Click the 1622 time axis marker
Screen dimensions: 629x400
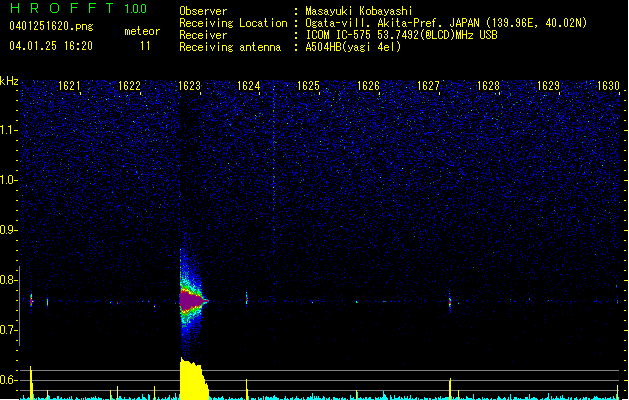pyautogui.click(x=129, y=86)
